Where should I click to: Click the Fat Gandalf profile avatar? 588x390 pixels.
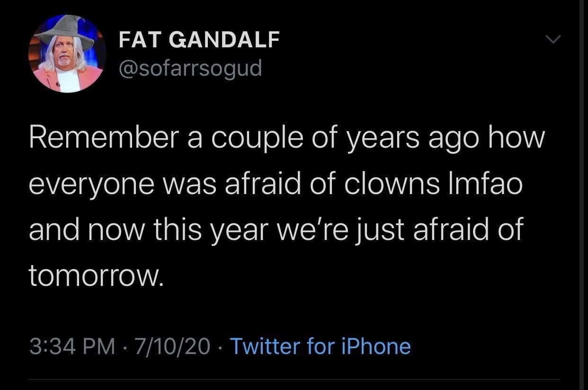click(67, 53)
